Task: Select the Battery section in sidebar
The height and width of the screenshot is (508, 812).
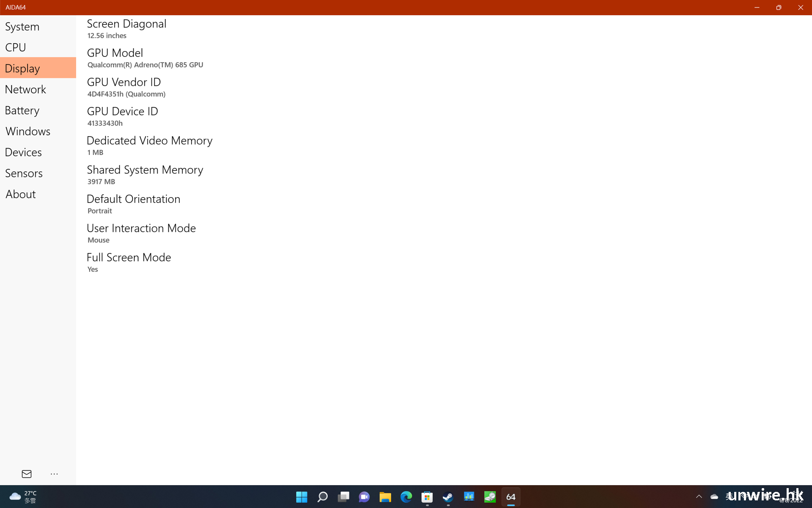Action: 22,110
